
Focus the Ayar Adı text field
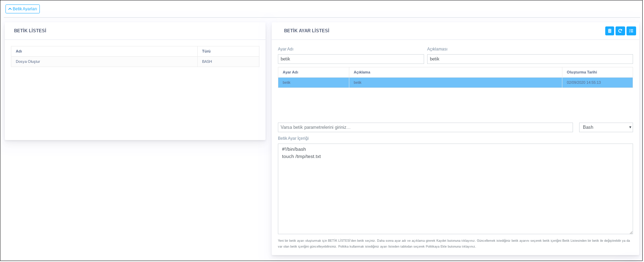pos(351,59)
